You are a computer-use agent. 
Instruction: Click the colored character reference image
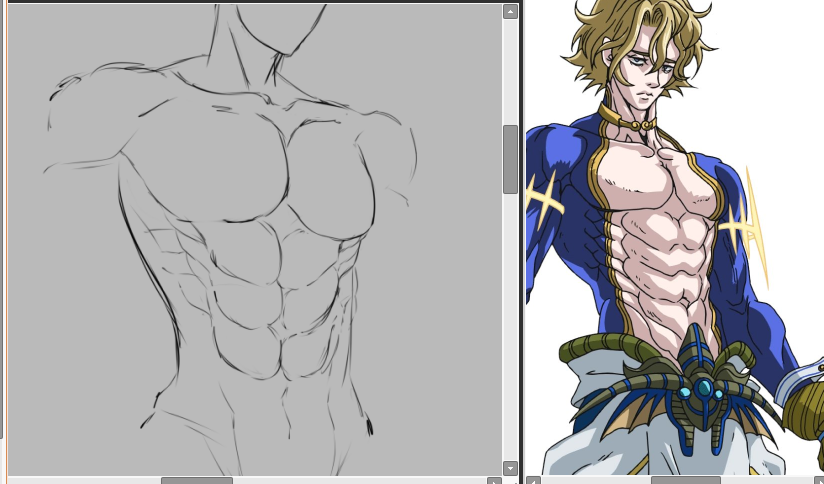pyautogui.click(x=675, y=238)
